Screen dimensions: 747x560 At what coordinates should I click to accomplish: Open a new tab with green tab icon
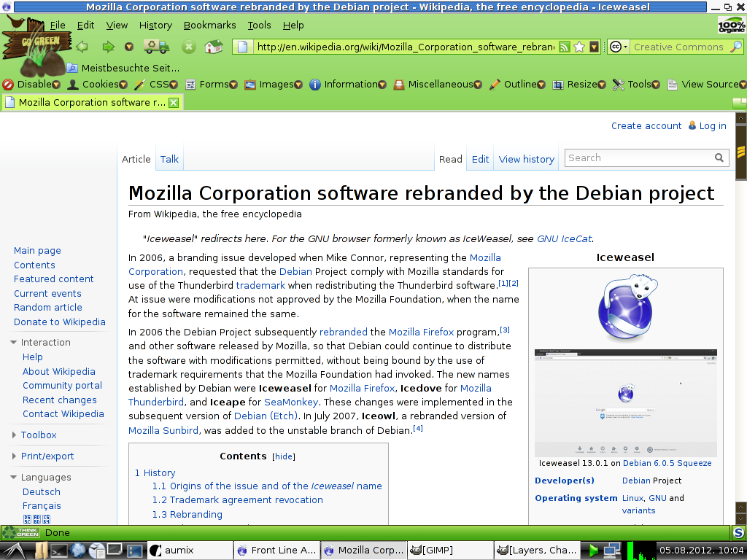click(740, 103)
